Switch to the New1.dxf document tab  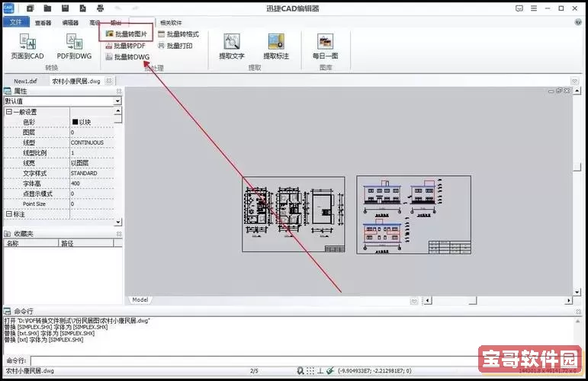click(25, 81)
